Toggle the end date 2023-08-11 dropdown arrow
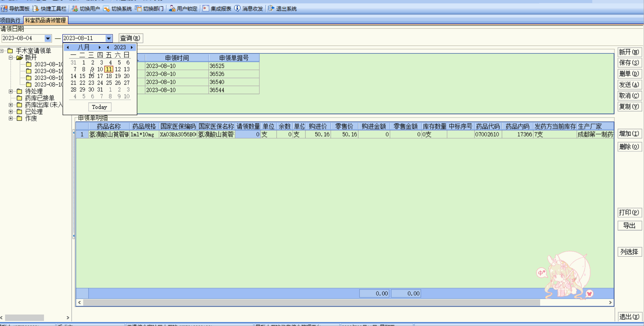This screenshot has width=644, height=326. click(x=109, y=38)
